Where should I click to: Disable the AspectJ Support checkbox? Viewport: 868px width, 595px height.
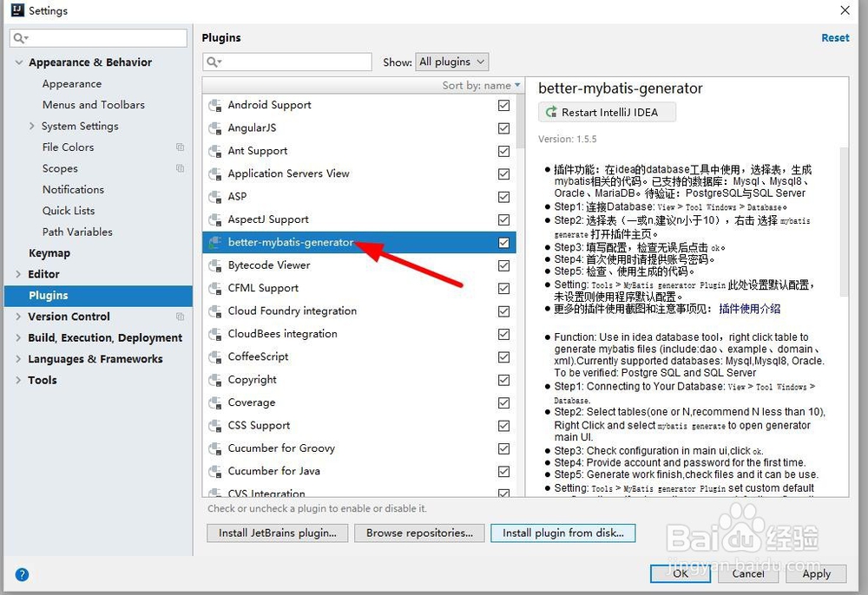click(x=503, y=219)
